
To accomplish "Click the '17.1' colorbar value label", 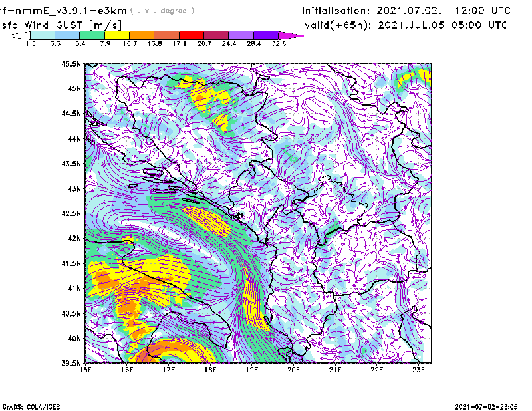I will [180, 43].
